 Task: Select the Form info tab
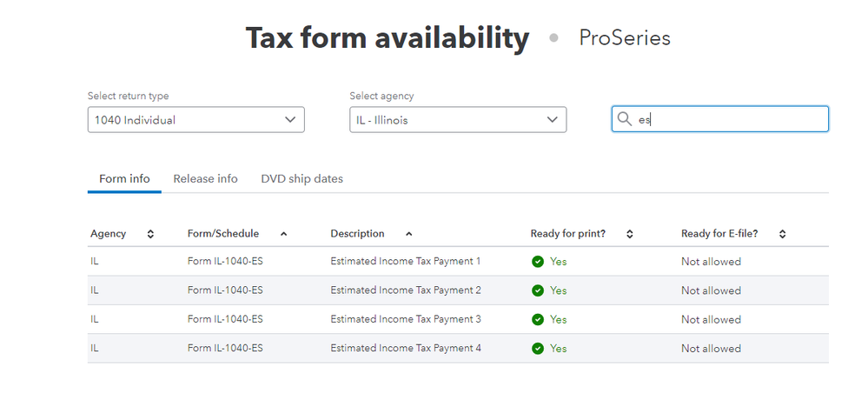coord(124,179)
